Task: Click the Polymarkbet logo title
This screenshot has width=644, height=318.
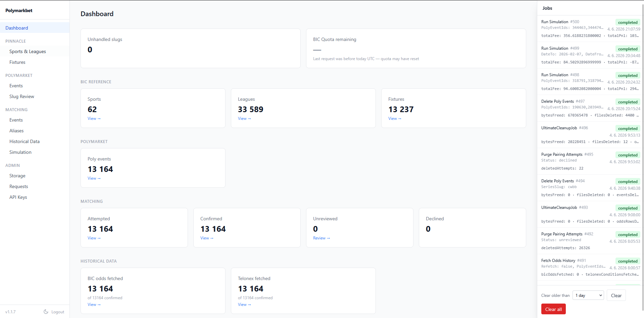Action: [x=19, y=10]
